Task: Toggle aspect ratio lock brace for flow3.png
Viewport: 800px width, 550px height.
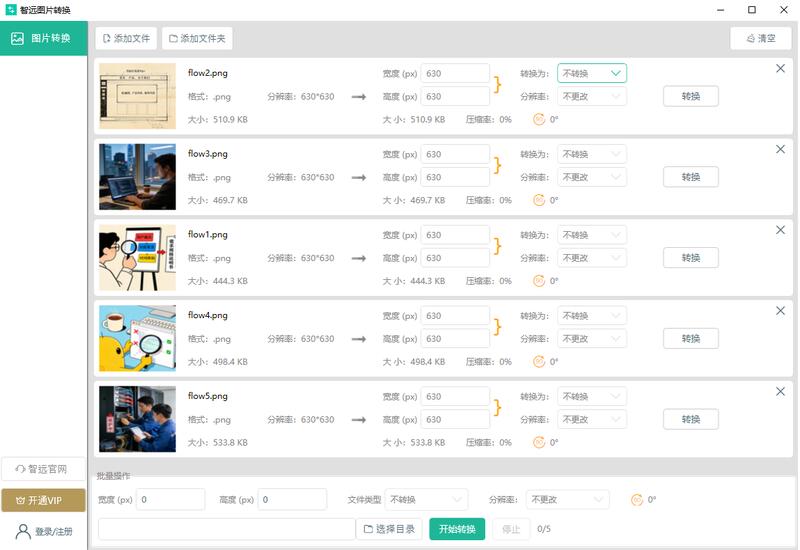Action: pos(497,165)
